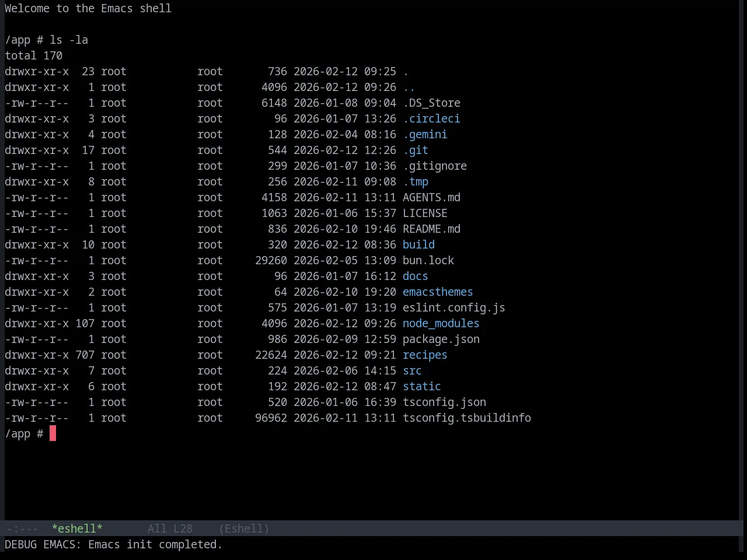Screen dimensions: 747x560
Task: Click the emacsthemes directory entry
Action: click(438, 292)
